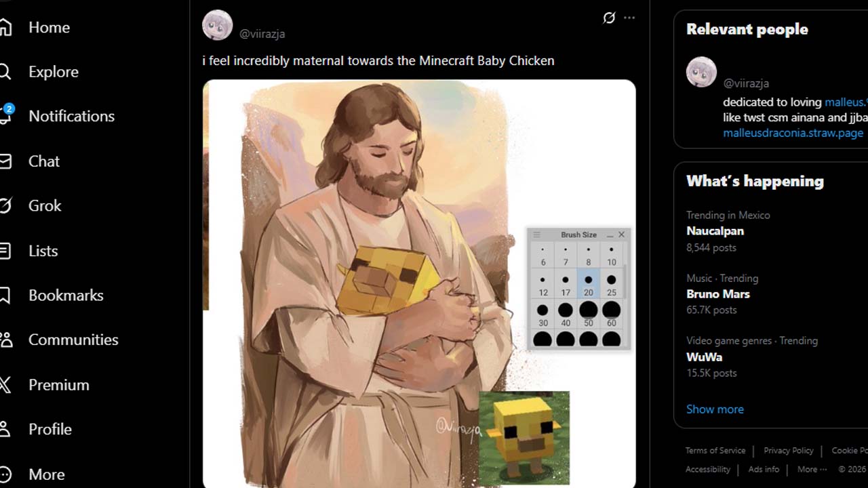Open the Home sidebar icon

[5, 27]
